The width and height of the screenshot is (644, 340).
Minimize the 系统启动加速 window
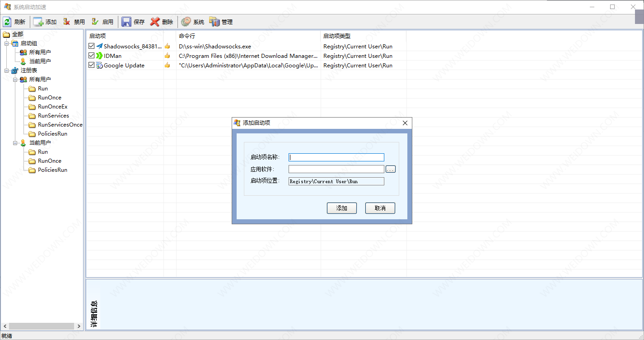tap(592, 7)
